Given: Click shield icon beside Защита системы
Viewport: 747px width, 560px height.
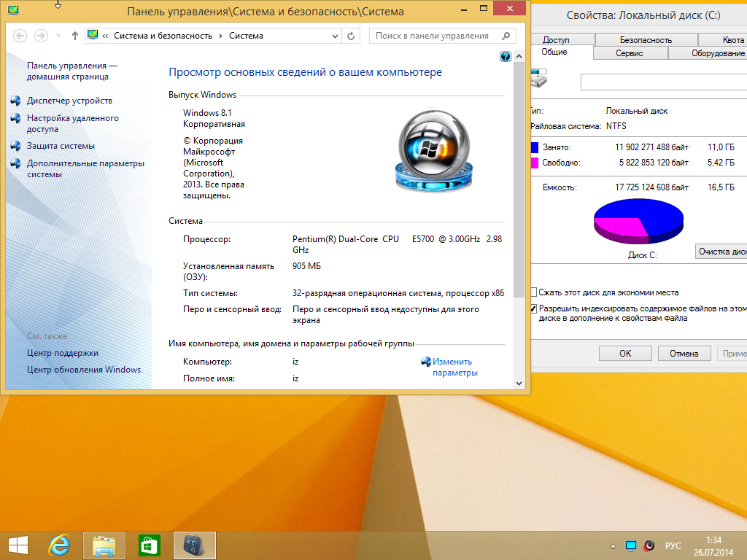Looking at the screenshot, I should 16,146.
